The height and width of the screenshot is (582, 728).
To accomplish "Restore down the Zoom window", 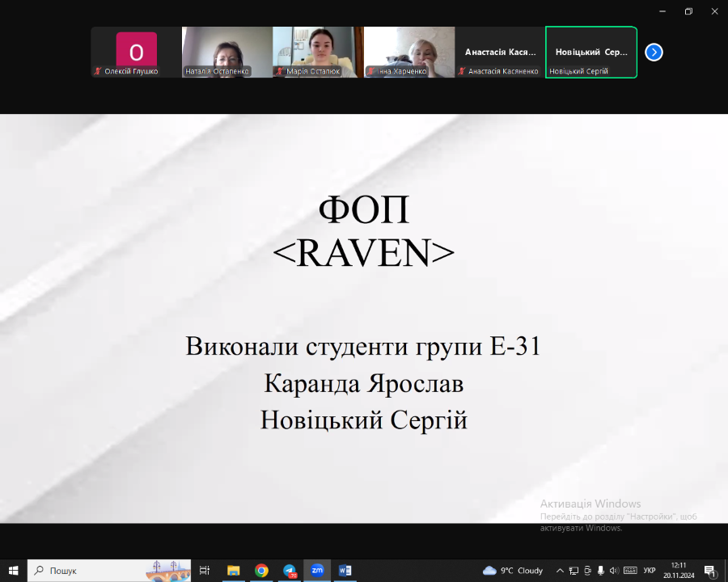I will (688, 11).
